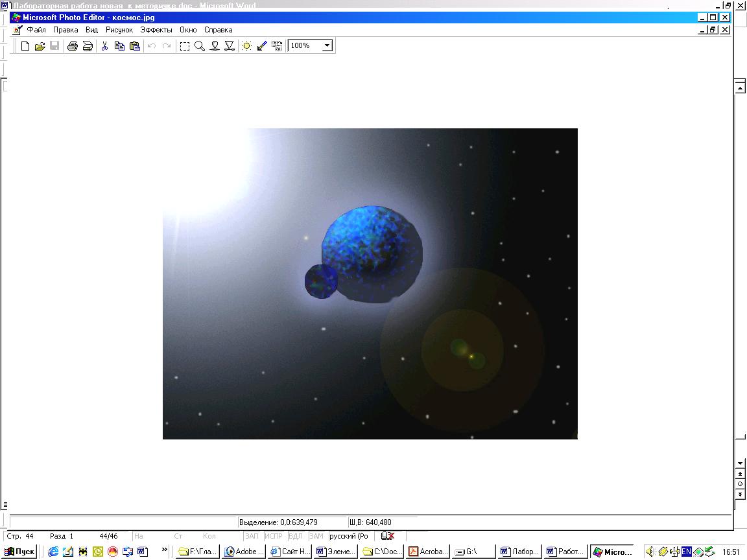
Task: Restore the inner космос.jpg document window
Action: tap(713, 30)
